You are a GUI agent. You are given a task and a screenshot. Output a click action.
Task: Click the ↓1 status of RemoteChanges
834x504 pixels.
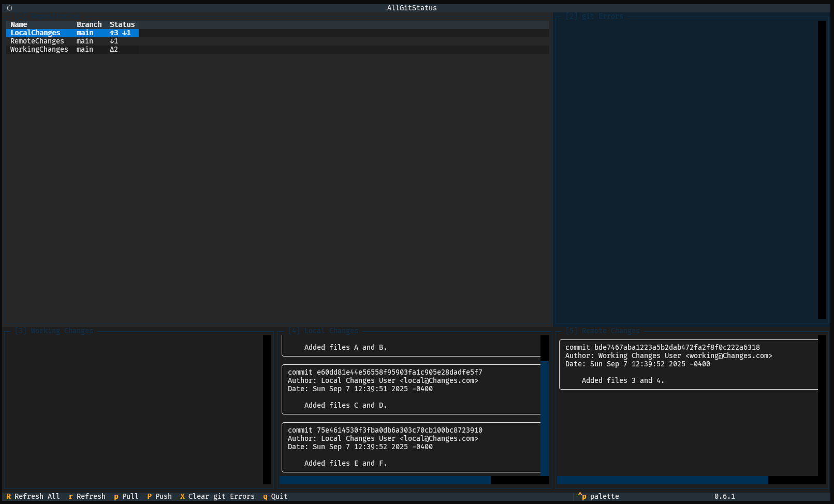(x=114, y=41)
